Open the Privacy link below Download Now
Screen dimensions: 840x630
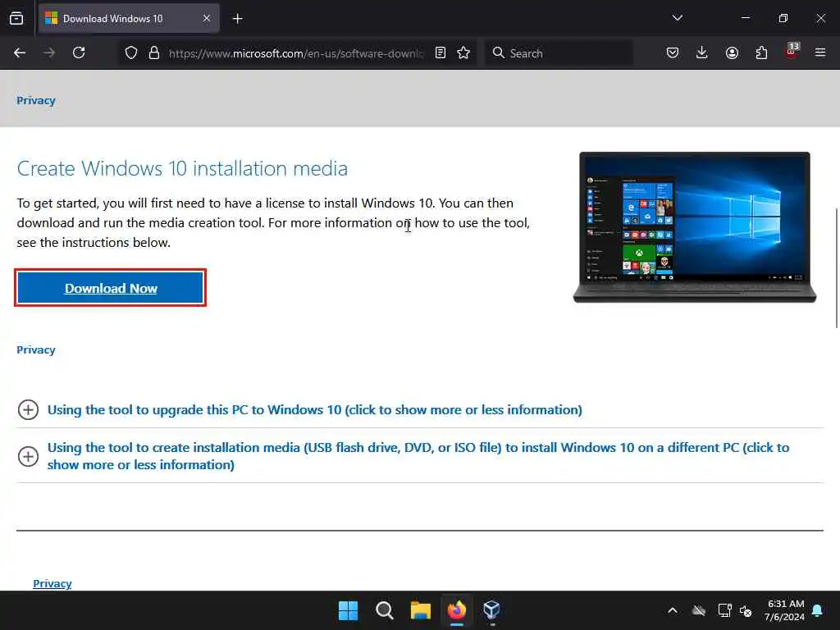(36, 349)
